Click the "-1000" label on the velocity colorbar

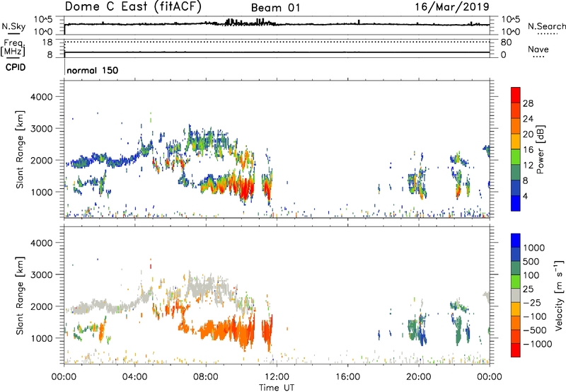point(538,344)
